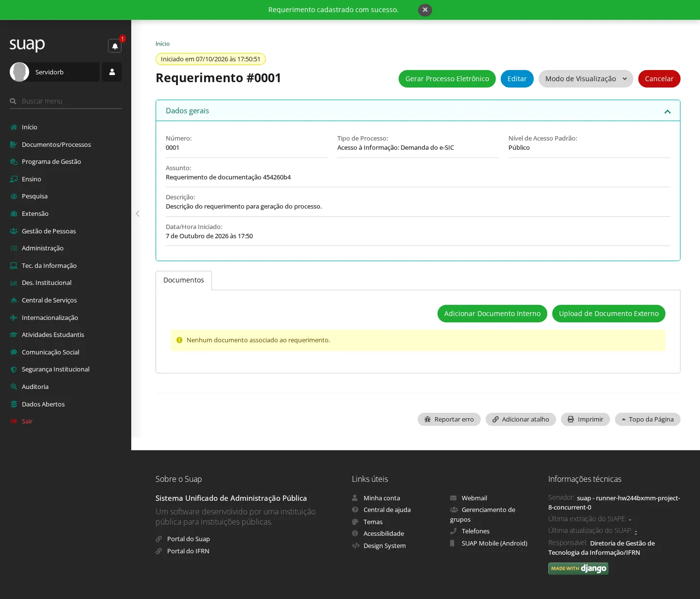Collapse the sidebar with the arrow handle

(138, 213)
